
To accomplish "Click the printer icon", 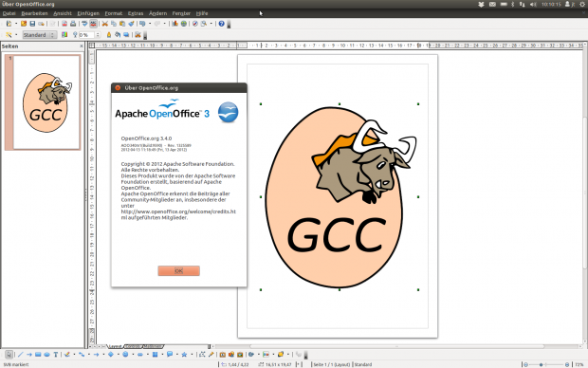I will click(73, 24).
